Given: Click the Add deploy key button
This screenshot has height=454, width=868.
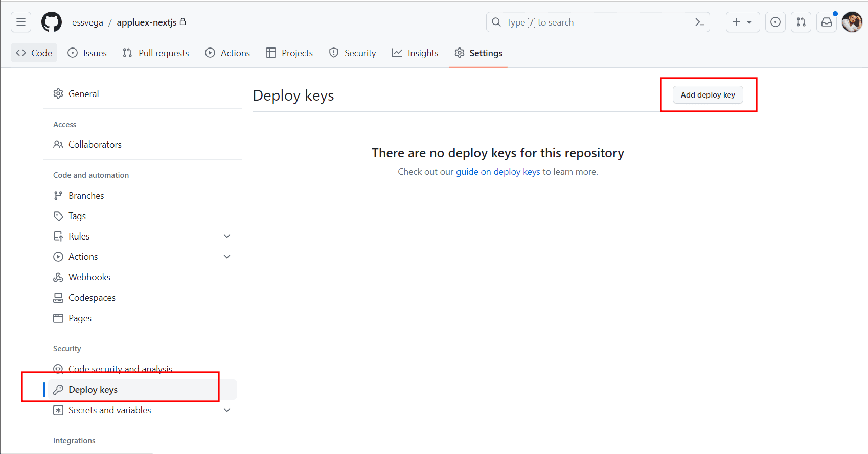Looking at the screenshot, I should point(707,95).
